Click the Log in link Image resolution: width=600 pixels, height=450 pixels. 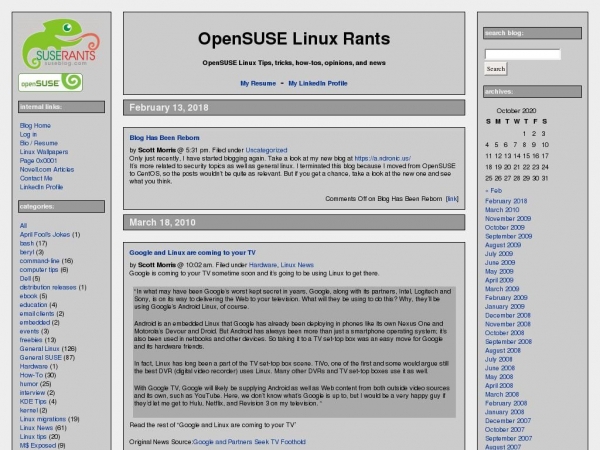[x=28, y=134]
